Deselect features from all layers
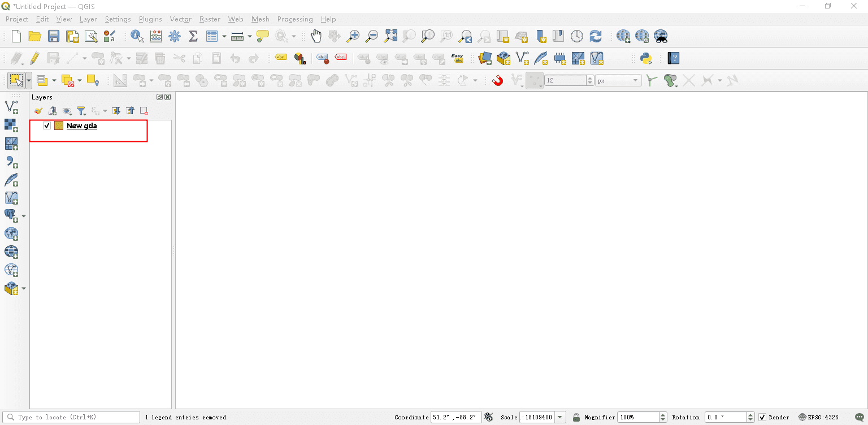Viewport: 868px width, 425px height. coord(68,81)
